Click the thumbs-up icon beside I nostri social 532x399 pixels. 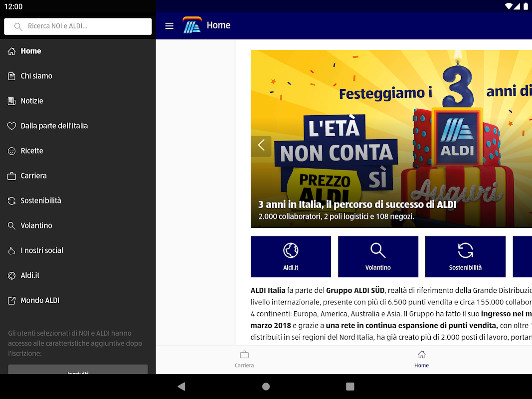[x=11, y=251]
